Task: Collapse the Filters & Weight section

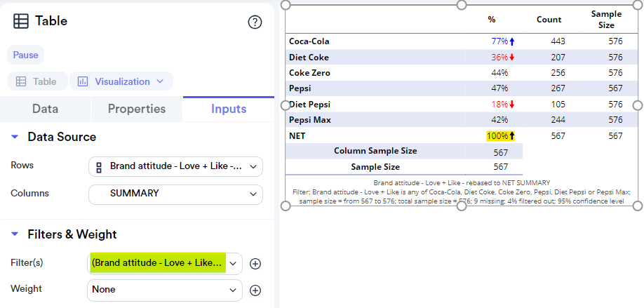Action: 15,234
